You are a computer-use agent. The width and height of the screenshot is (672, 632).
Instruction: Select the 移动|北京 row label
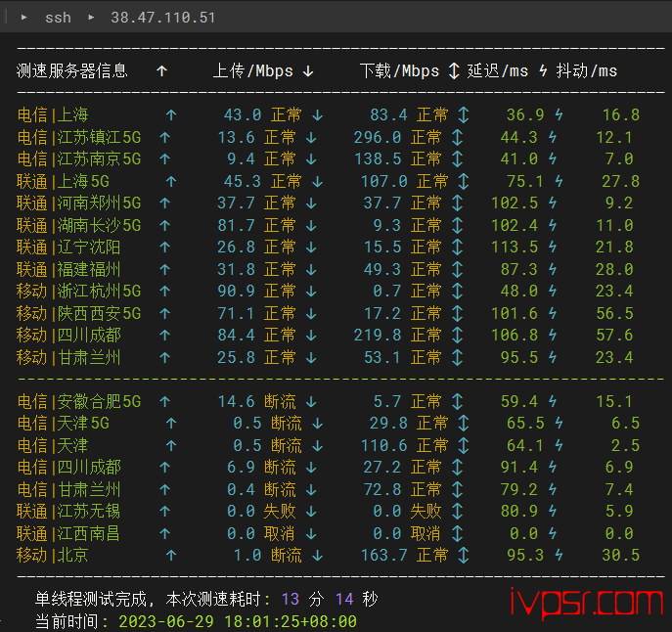pos(53,556)
